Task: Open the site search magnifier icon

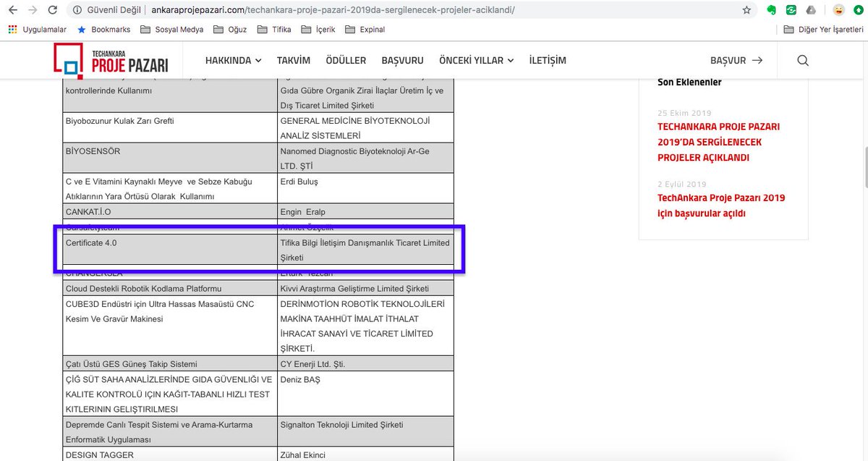Action: click(x=803, y=61)
